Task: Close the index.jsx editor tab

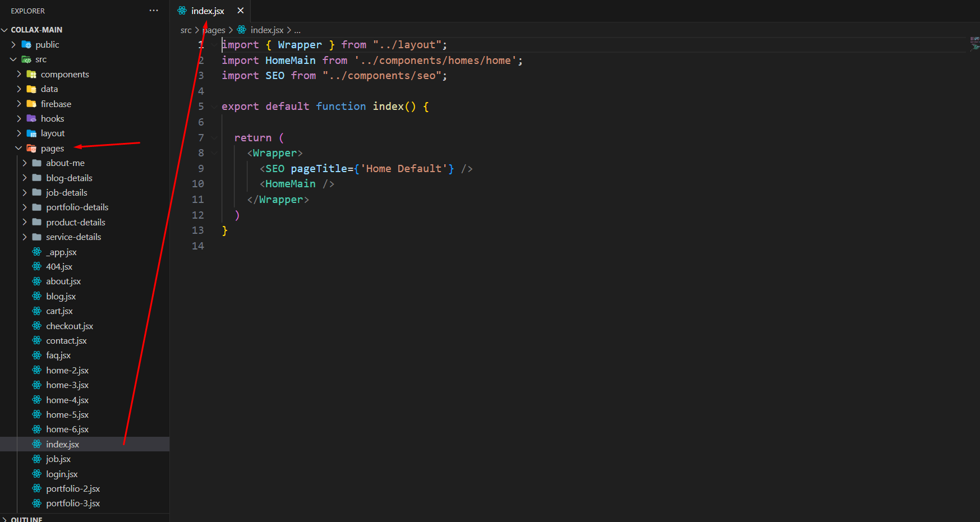Action: [241, 11]
